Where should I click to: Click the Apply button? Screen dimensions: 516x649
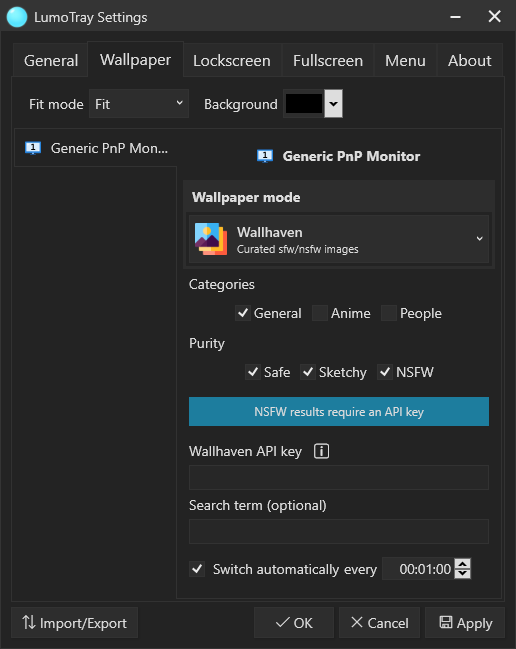coord(465,623)
